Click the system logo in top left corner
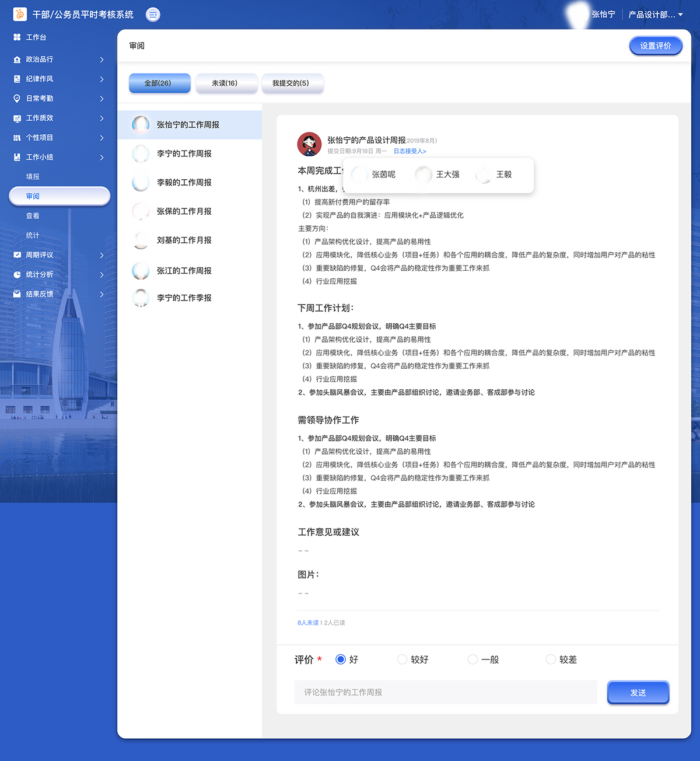 click(19, 14)
